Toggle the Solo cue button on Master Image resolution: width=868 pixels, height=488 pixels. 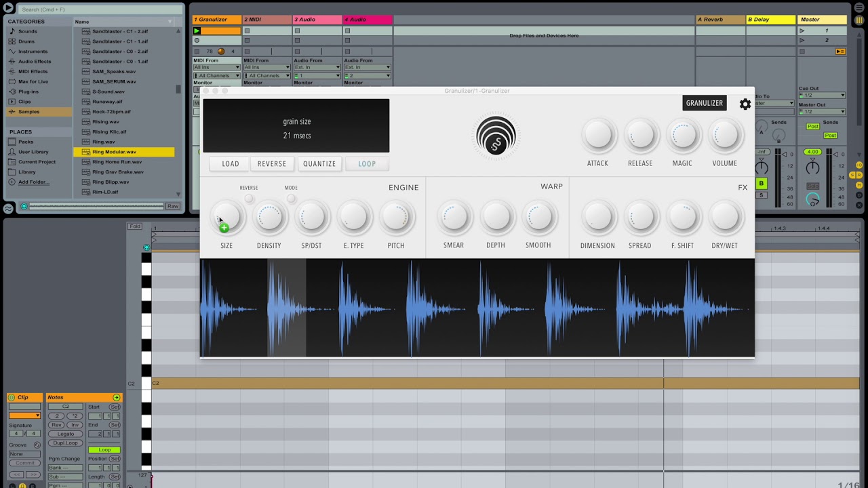tap(812, 186)
